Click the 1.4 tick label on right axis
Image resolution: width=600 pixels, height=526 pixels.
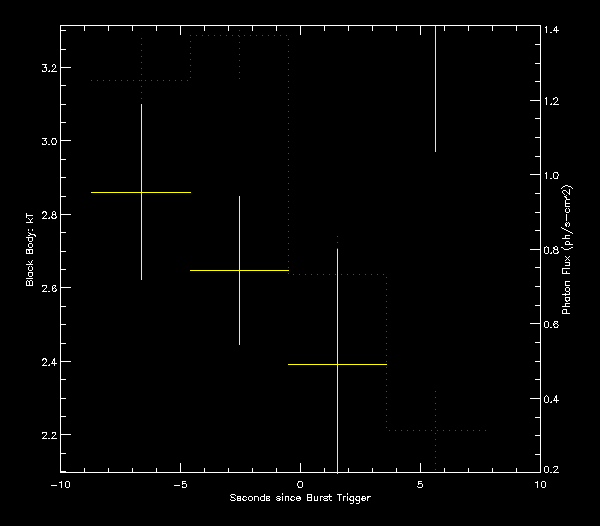pyautogui.click(x=553, y=31)
